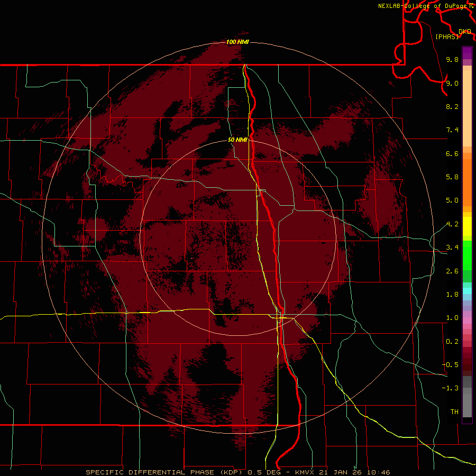Image resolution: width=476 pixels, height=476 pixels.
Task: Click the 8.2 scale value
Action: (x=452, y=106)
